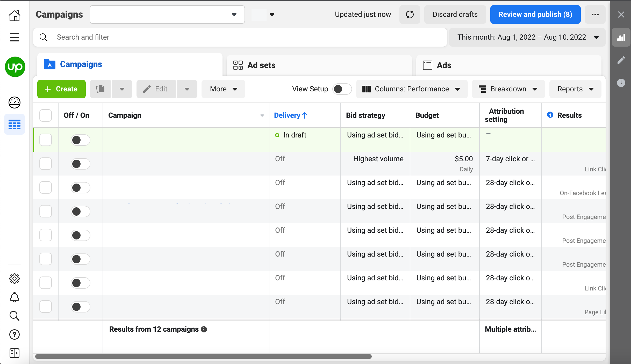Click the Discard drafts button
Screen dimensions: 631x364
pos(455,14)
